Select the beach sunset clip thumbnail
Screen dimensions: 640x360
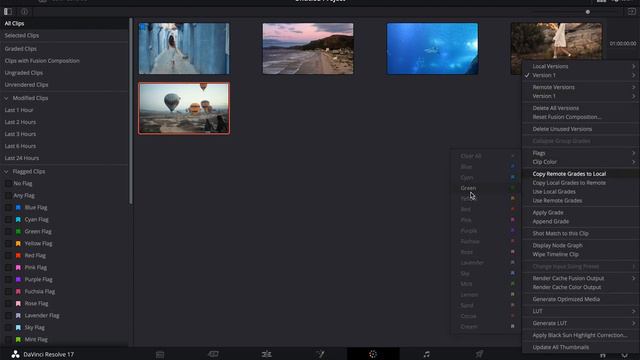308,49
